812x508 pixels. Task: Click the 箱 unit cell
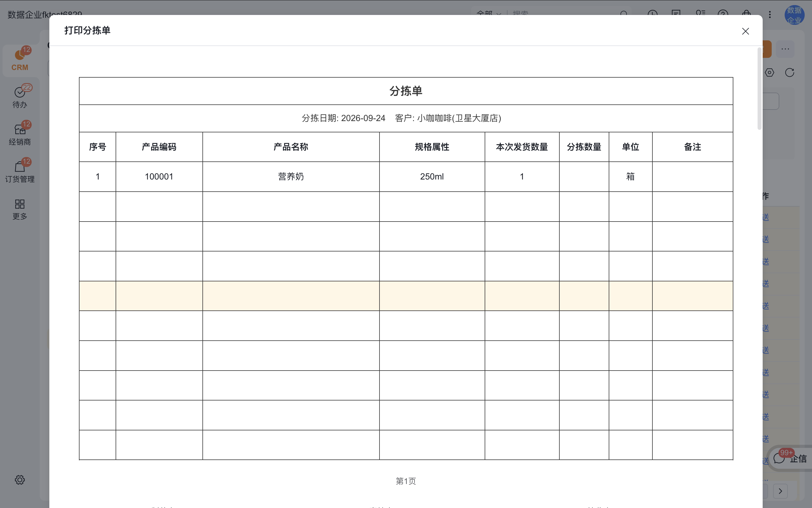[x=630, y=177]
